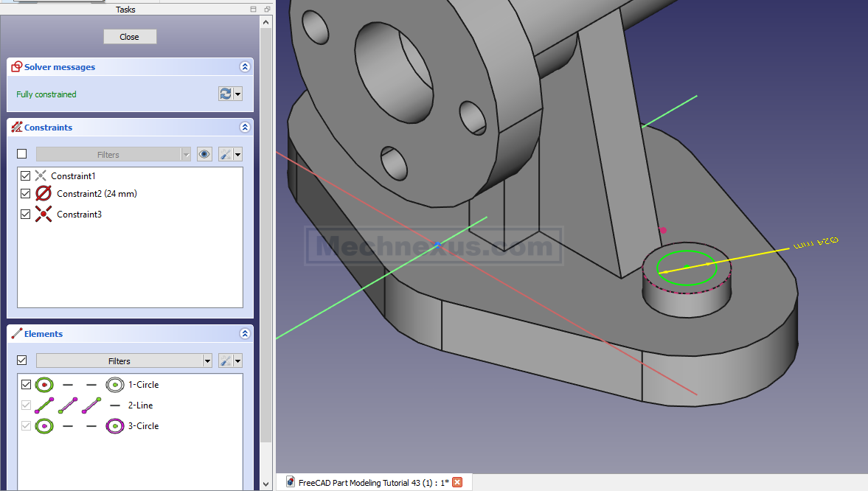The image size is (868, 491).
Task: Uncheck the 1-Circle element checkbox
Action: click(x=27, y=385)
